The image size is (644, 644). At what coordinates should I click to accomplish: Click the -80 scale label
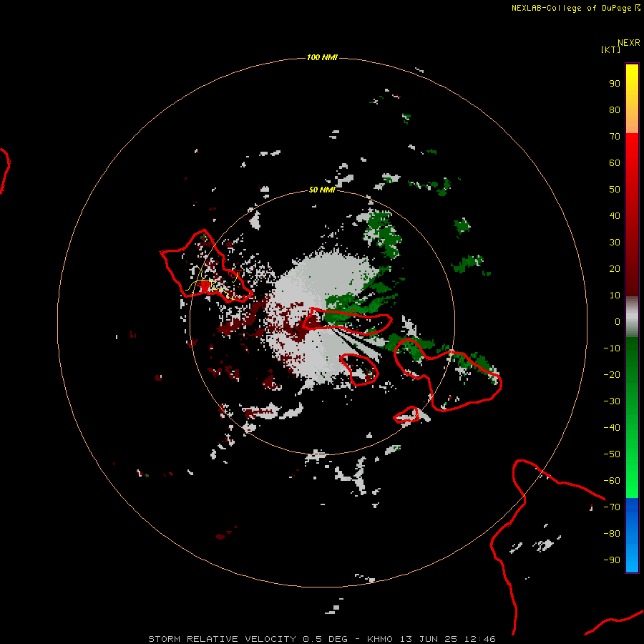pyautogui.click(x=612, y=534)
